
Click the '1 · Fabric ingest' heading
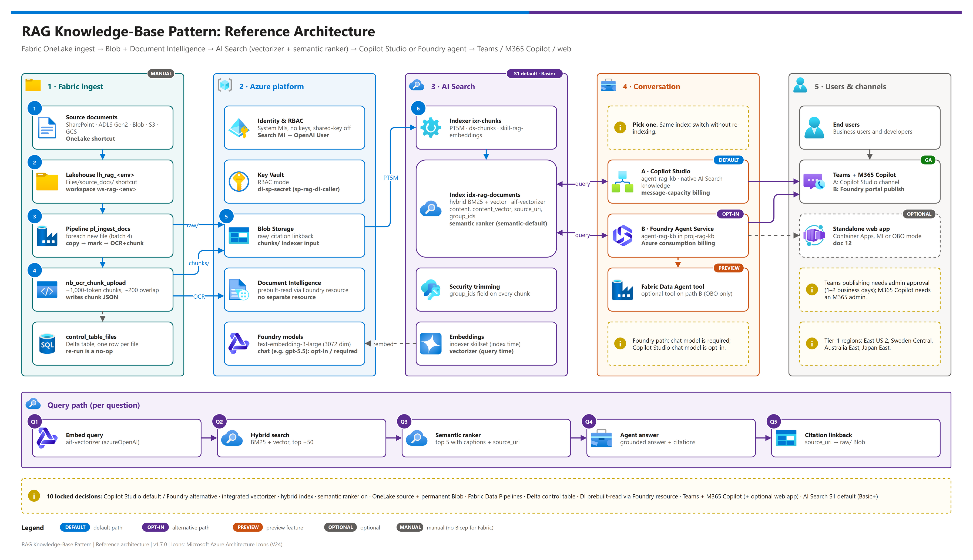point(75,87)
